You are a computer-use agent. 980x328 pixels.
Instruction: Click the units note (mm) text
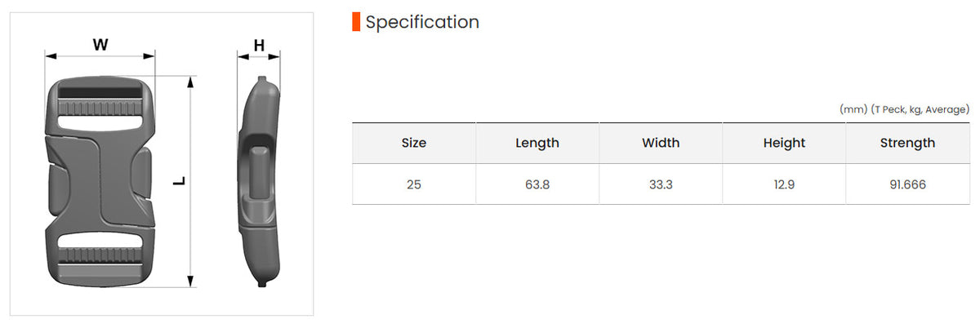[853, 109]
